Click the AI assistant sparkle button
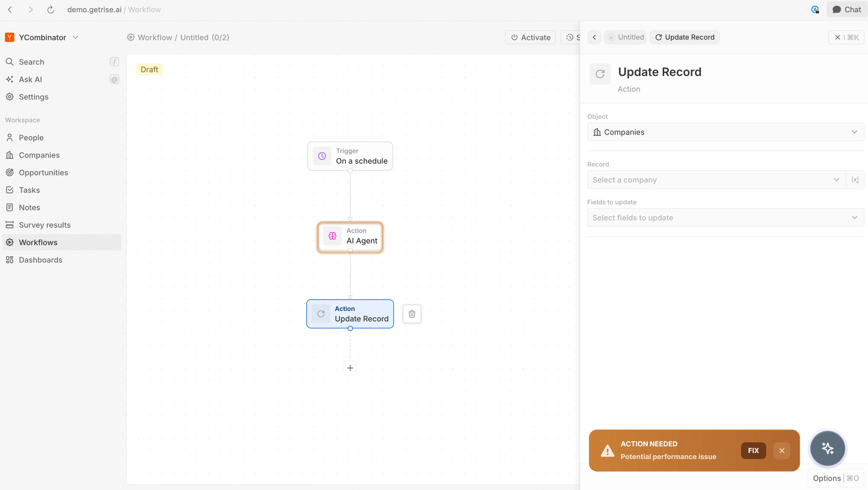Screen dimensions: 868x490 [x=828, y=449]
